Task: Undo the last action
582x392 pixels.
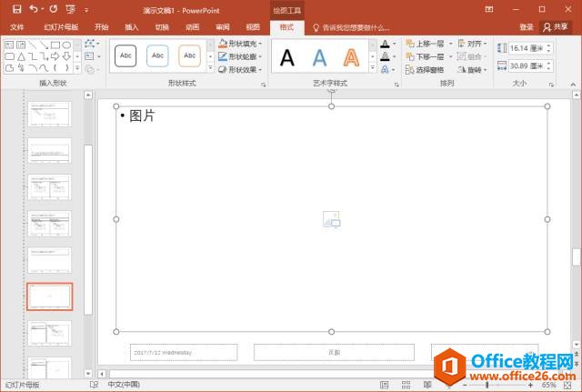Action: (x=34, y=9)
